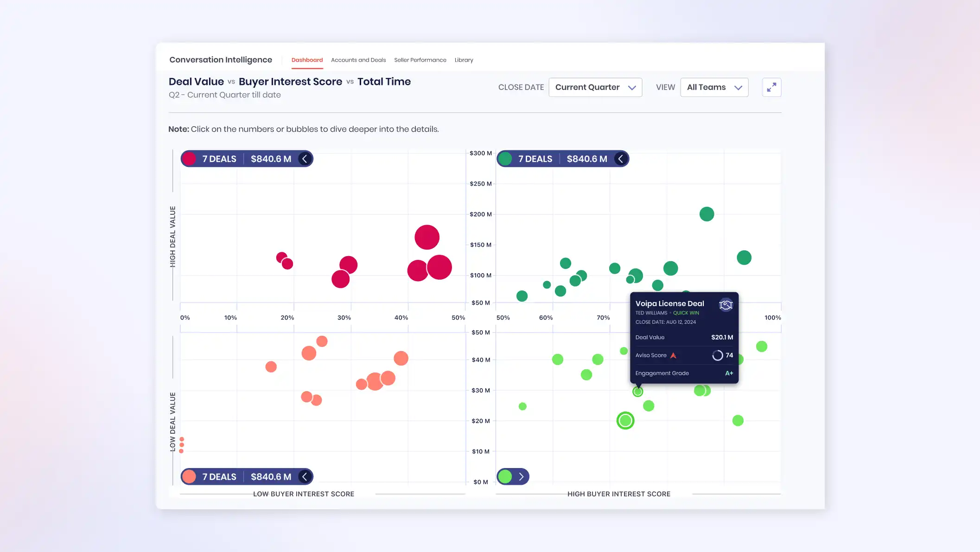
Task: Click the light green dot in bottom-right pill
Action: pos(505,476)
